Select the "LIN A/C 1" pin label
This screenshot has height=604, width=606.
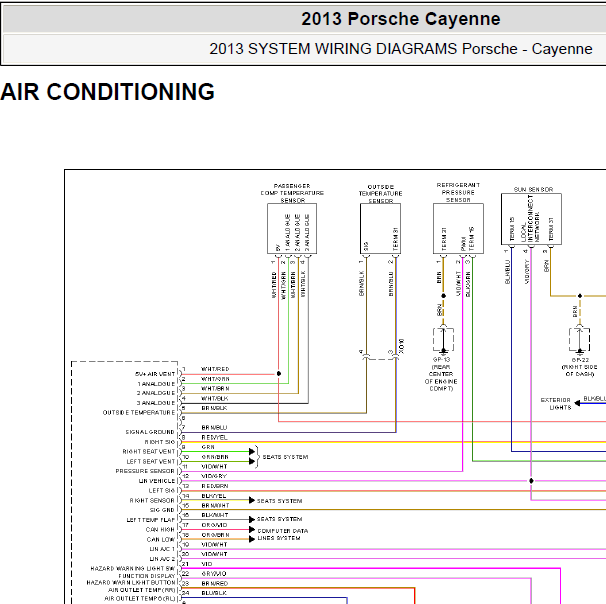click(x=162, y=549)
